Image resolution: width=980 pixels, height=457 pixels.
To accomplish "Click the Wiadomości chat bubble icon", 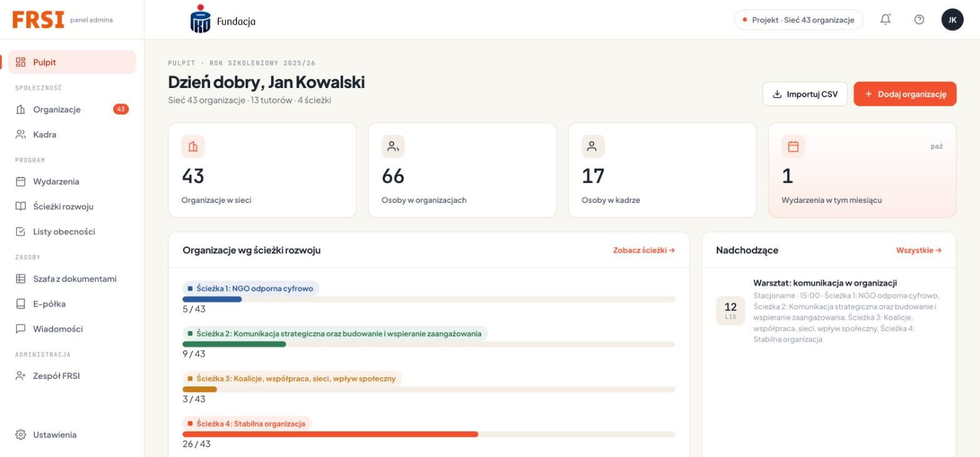I will 21,329.
